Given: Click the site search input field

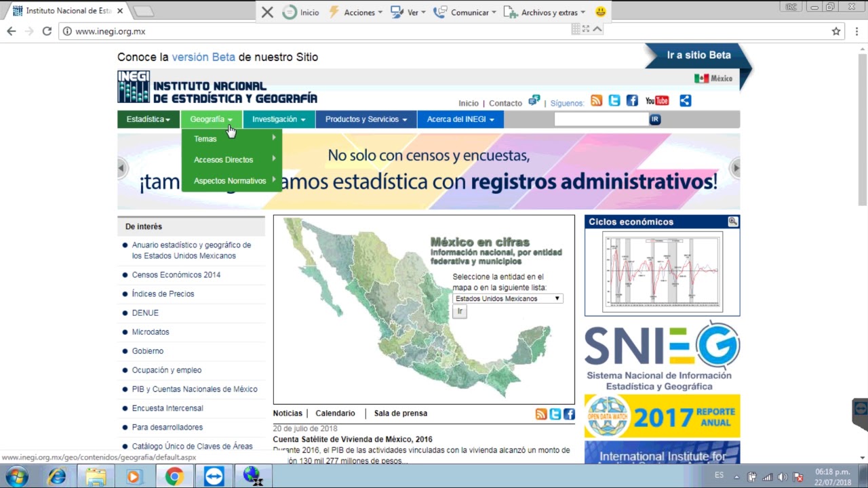Looking at the screenshot, I should pos(601,119).
